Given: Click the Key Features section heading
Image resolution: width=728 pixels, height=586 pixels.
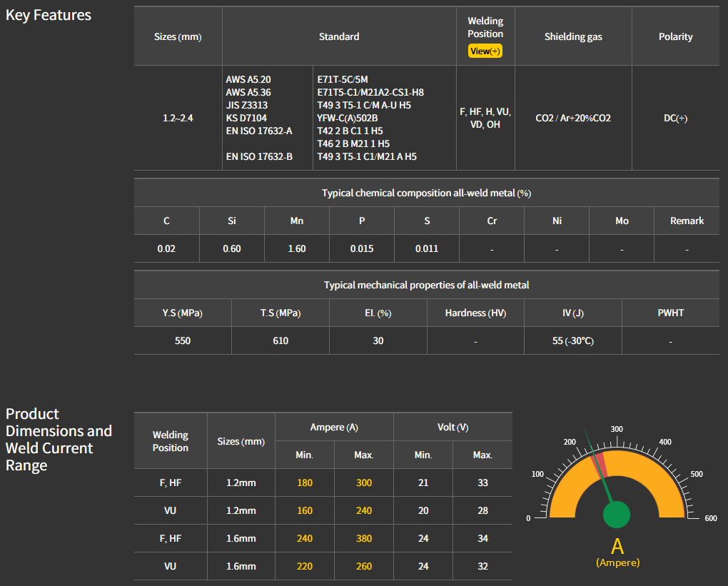Looking at the screenshot, I should coord(49,15).
